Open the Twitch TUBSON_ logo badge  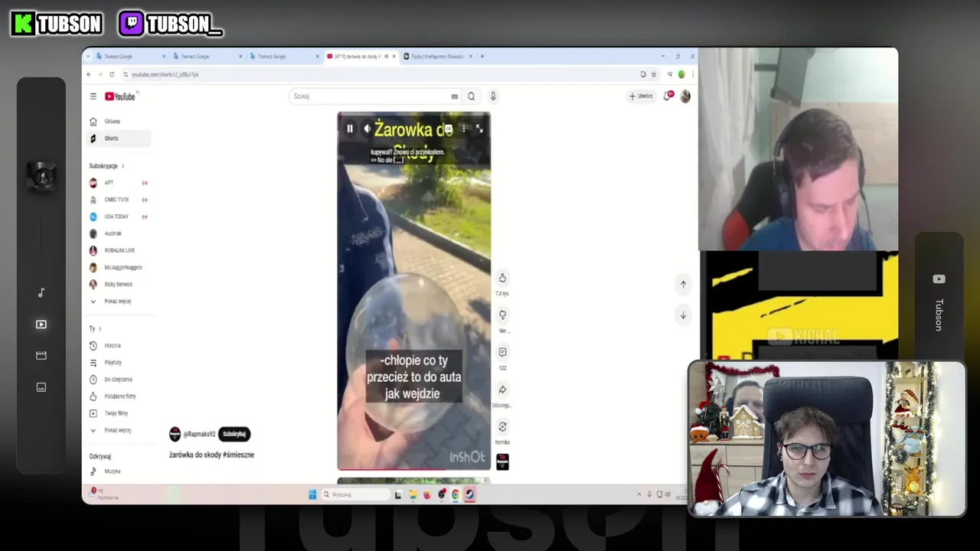(x=171, y=24)
